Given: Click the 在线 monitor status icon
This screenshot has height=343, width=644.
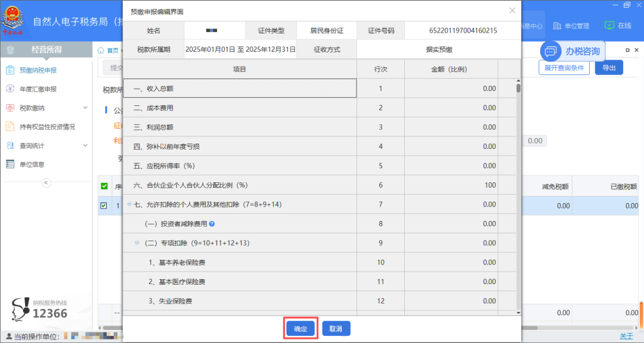Looking at the screenshot, I should [609, 26].
